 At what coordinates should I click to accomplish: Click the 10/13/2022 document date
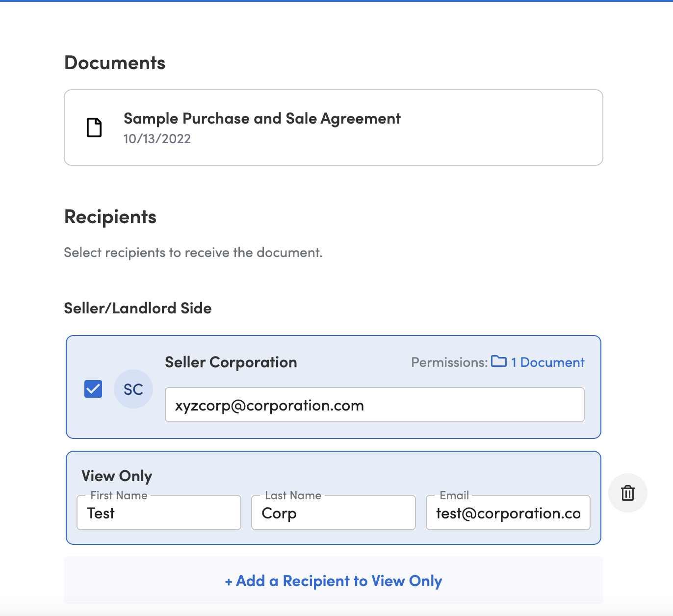(157, 139)
